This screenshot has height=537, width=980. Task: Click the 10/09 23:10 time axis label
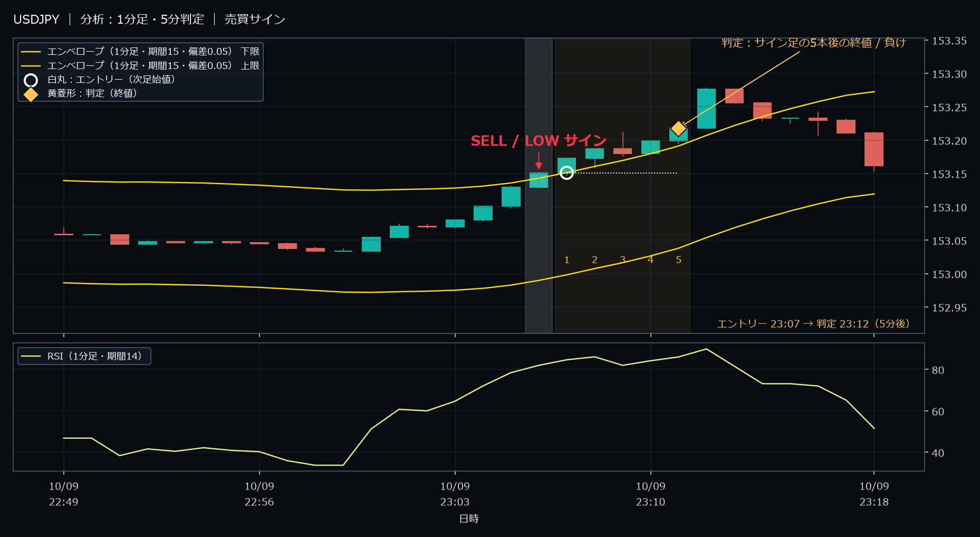point(650,494)
